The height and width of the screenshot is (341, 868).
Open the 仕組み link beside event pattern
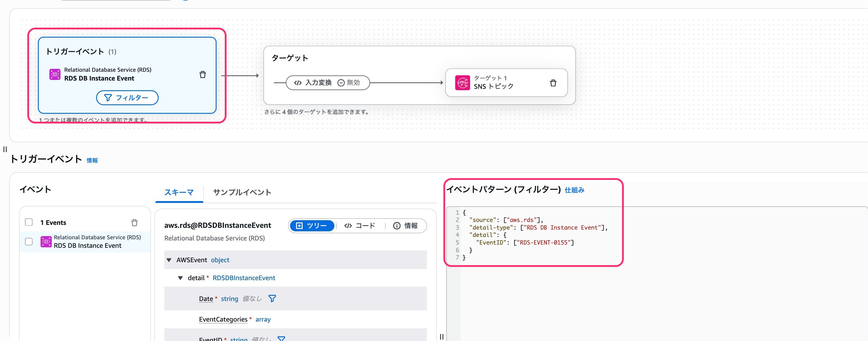click(574, 190)
